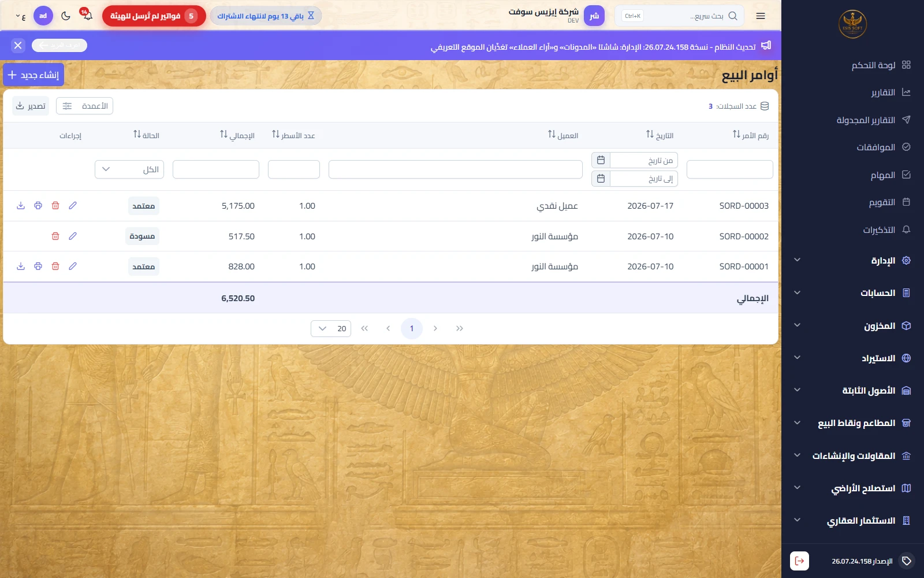The height and width of the screenshot is (578, 924).
Task: Expand the accounts section
Action: (852, 293)
